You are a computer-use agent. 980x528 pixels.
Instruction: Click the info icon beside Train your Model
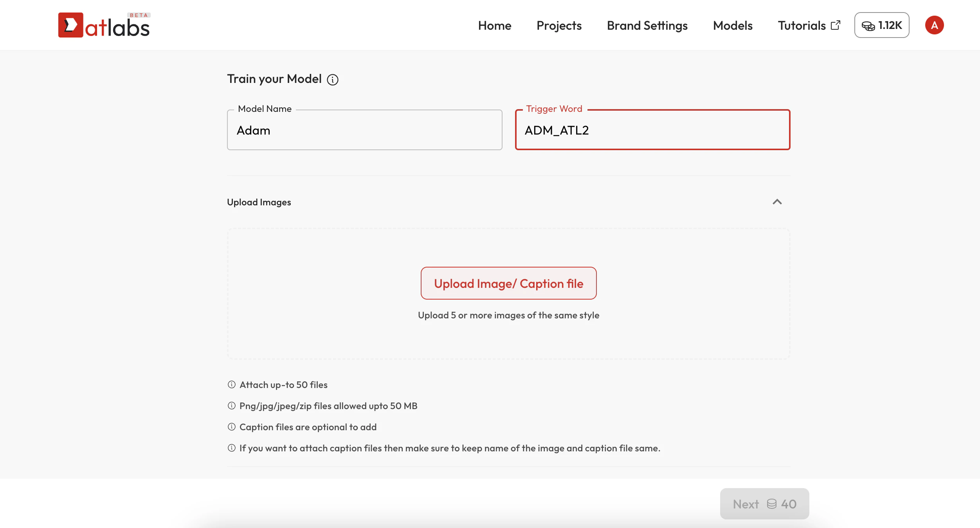point(333,80)
